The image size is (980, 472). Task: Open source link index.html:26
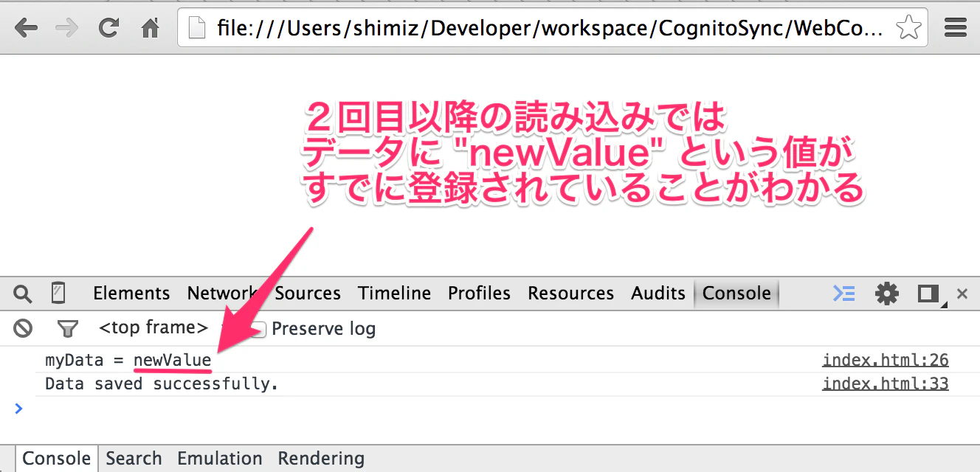pyautogui.click(x=886, y=361)
